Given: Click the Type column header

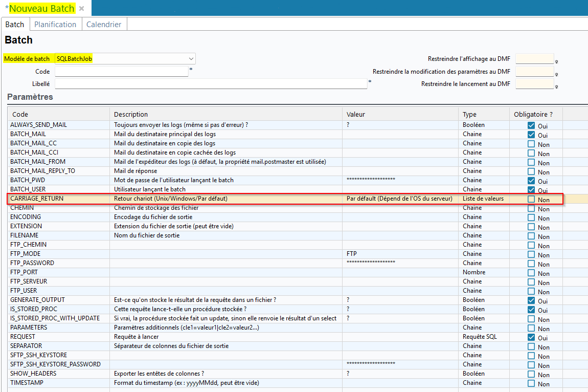Looking at the screenshot, I should coord(484,114).
